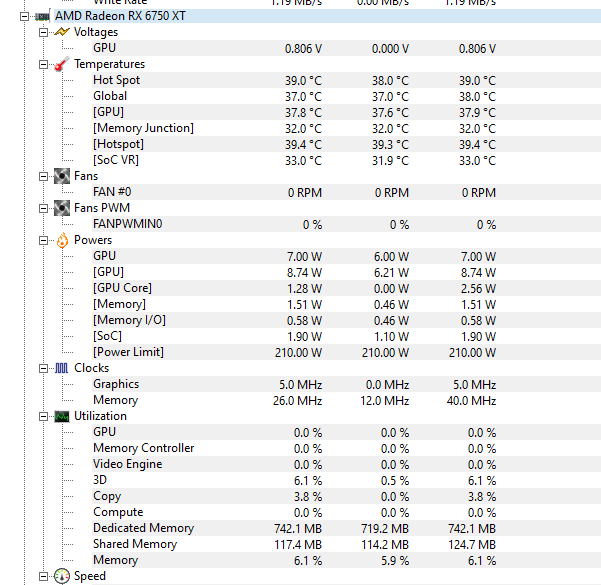601x585 pixels.
Task: Click the 210.00 W maximum Power Limit value
Action: (472, 353)
